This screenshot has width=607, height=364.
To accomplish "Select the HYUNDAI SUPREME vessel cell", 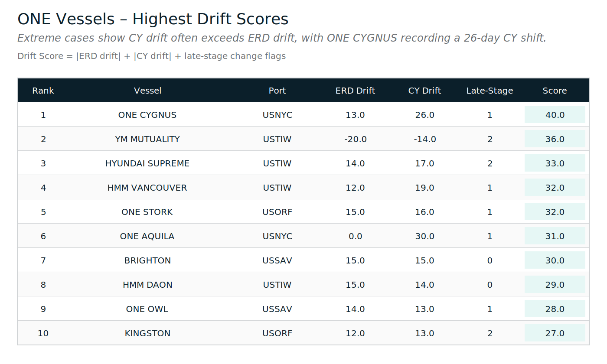I will pyautogui.click(x=147, y=163).
